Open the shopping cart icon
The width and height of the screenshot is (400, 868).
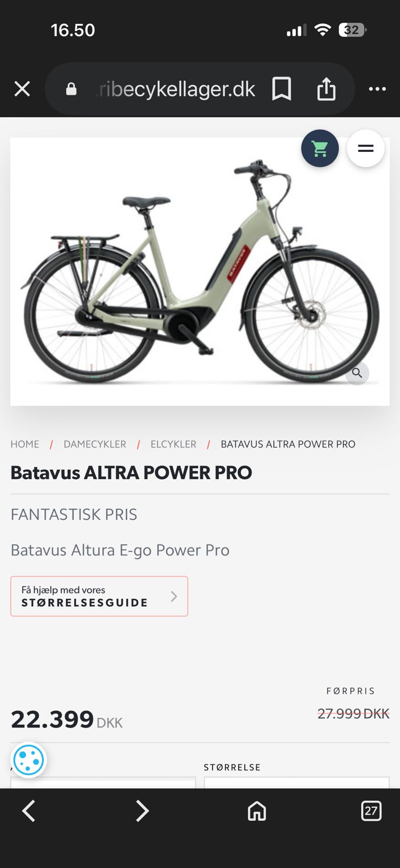pos(320,148)
